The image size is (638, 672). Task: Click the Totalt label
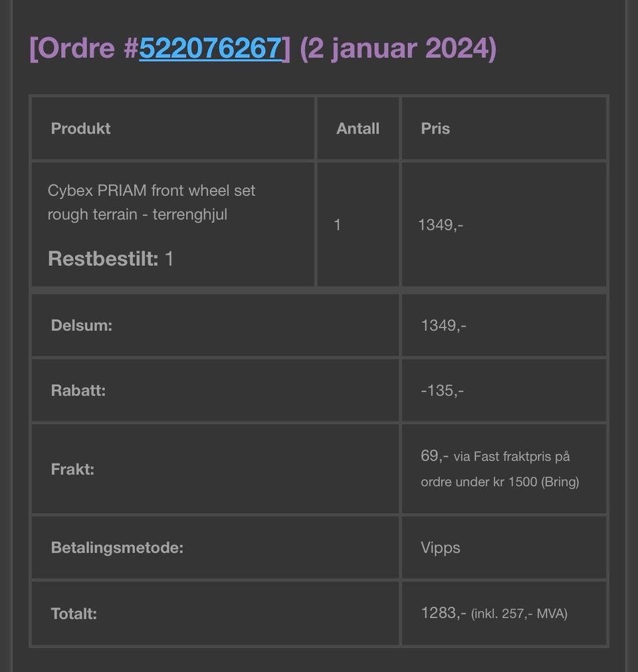click(x=74, y=614)
